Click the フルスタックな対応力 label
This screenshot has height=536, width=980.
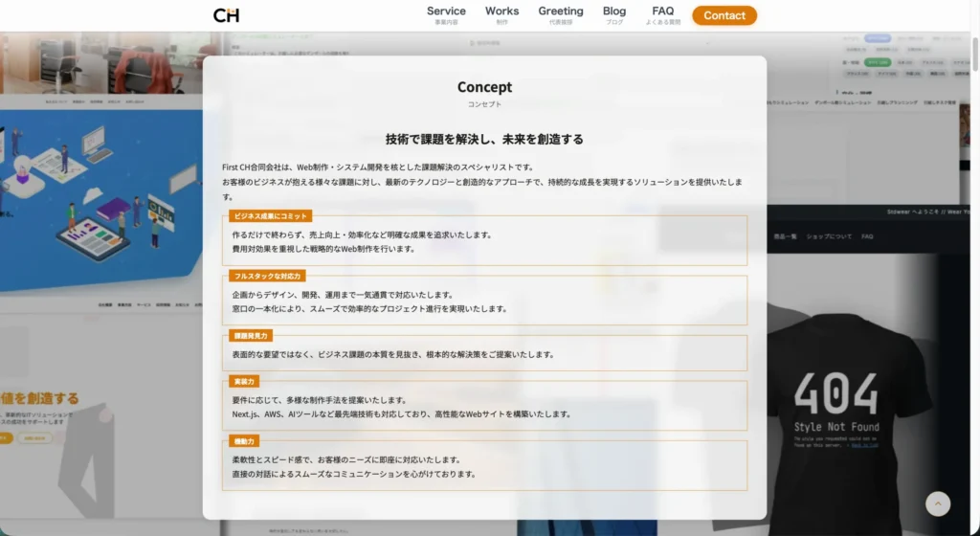pyautogui.click(x=268, y=276)
